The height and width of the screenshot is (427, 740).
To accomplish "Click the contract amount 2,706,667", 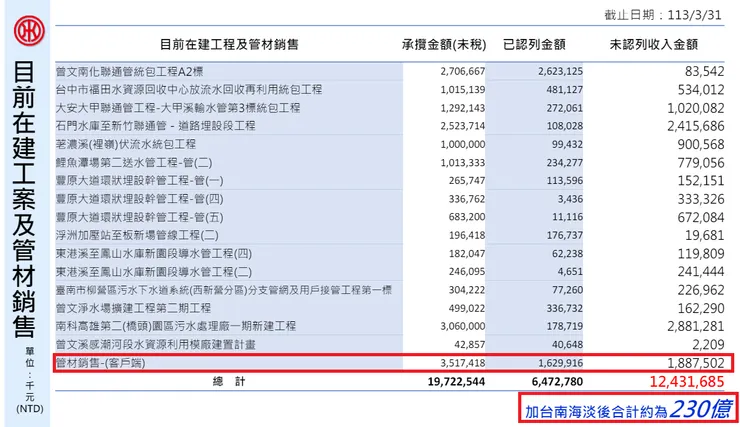I will coord(462,71).
